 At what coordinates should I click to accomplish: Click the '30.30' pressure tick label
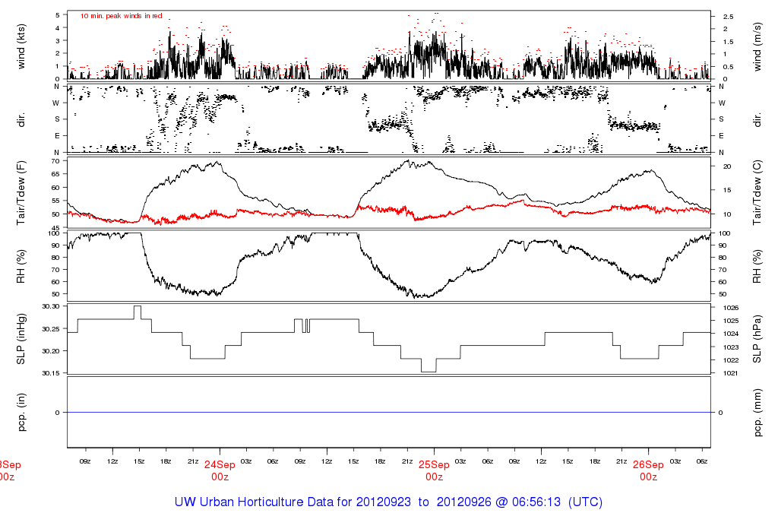(x=51, y=306)
